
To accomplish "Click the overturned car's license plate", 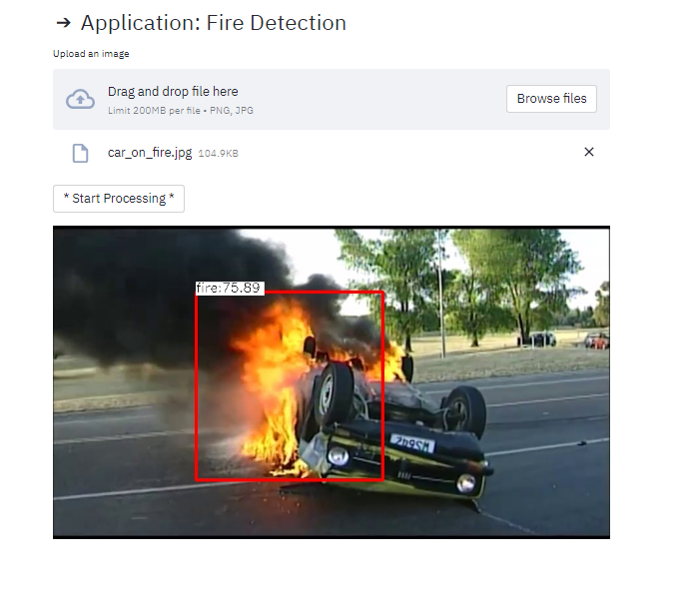I will (x=411, y=443).
